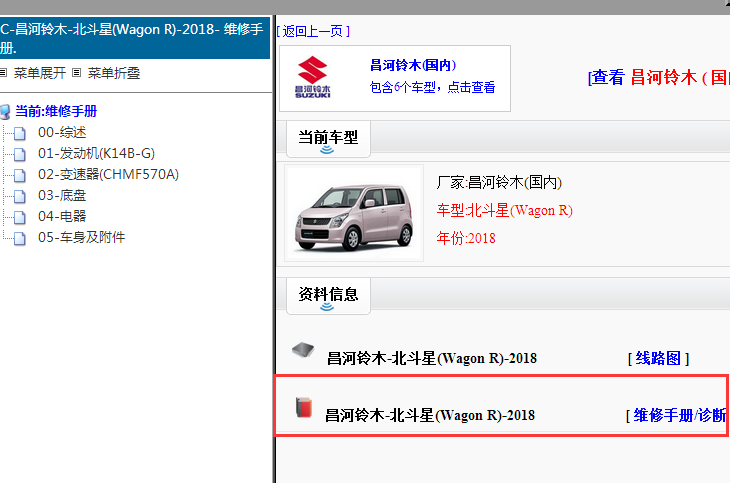Click the page icon beside 02-变速器(CHMF570A)
730x483 pixels.
[20, 175]
